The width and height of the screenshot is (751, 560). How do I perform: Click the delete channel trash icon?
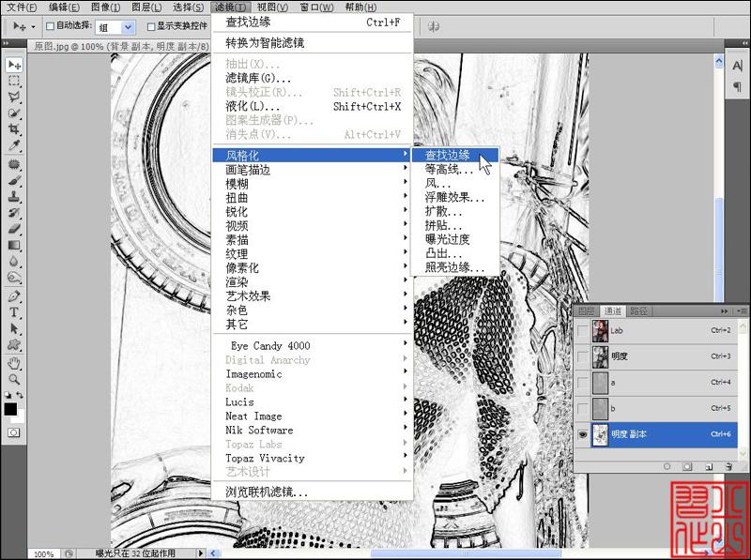pyautogui.click(x=728, y=466)
